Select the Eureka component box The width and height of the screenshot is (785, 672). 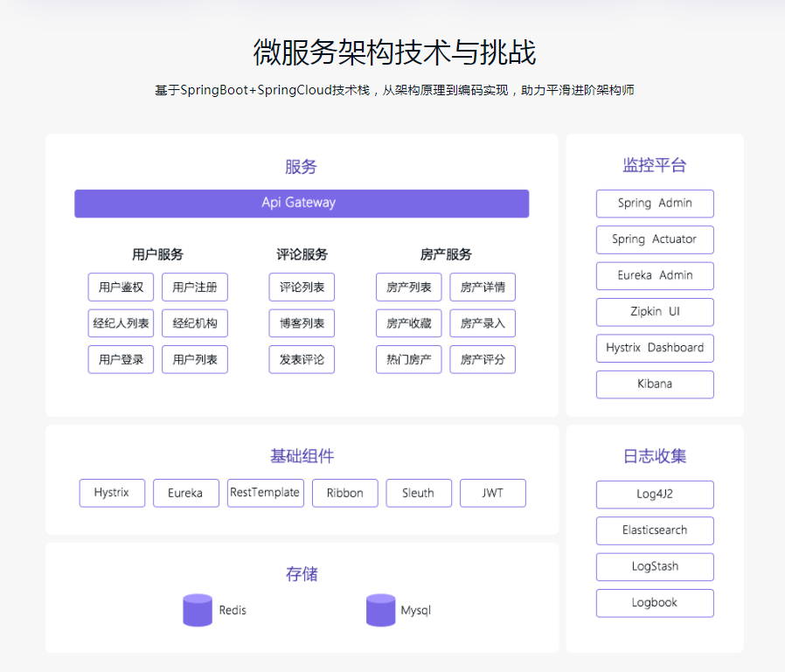click(x=185, y=493)
